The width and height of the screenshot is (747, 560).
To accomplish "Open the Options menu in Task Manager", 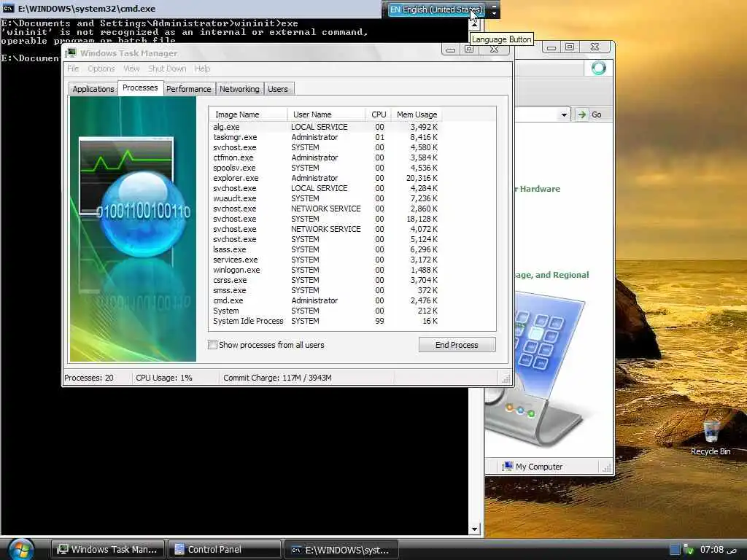I will point(101,69).
